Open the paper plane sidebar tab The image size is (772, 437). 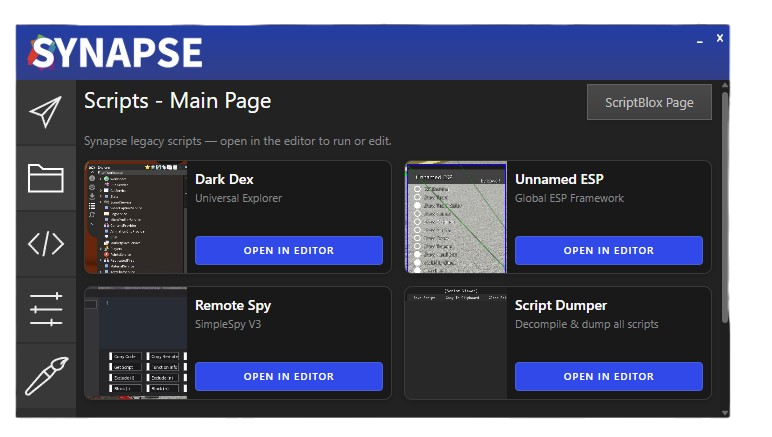[x=46, y=112]
